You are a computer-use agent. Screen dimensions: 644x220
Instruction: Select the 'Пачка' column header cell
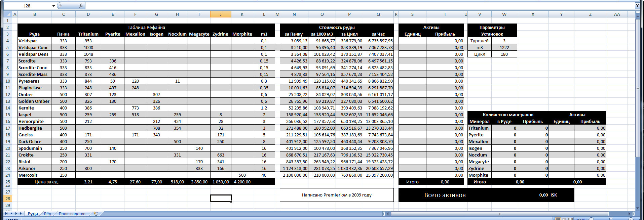63,34
